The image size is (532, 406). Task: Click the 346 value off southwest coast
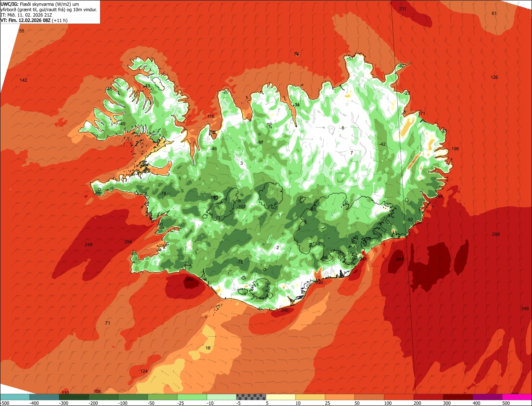pyautogui.click(x=189, y=280)
